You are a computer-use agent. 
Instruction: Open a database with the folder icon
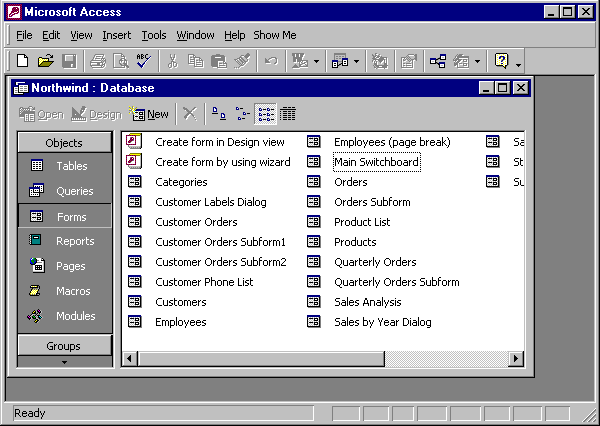46,61
